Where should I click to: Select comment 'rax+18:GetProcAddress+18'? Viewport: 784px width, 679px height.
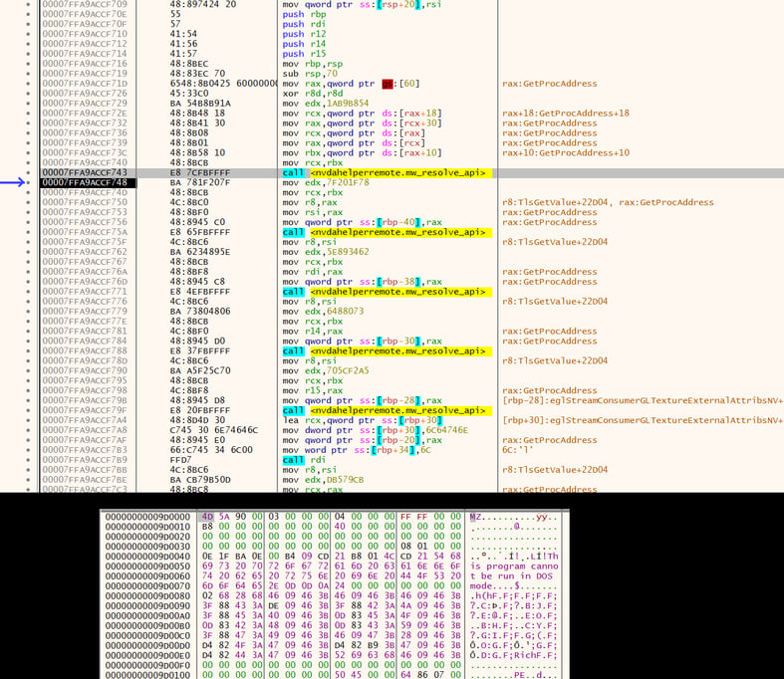point(566,113)
